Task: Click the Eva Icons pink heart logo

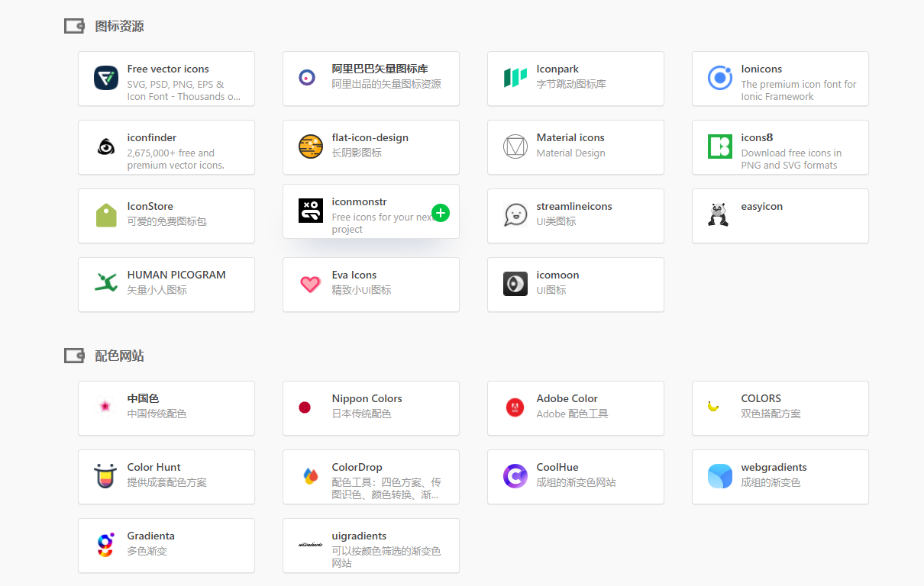Action: coord(310,285)
